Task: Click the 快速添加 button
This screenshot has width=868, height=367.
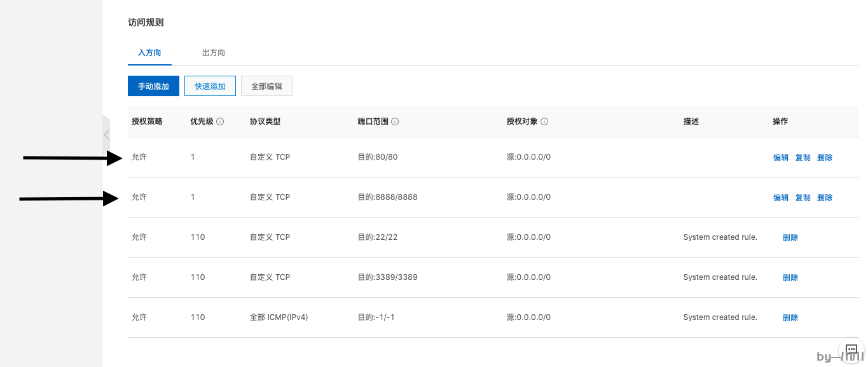Action: pyautogui.click(x=210, y=86)
